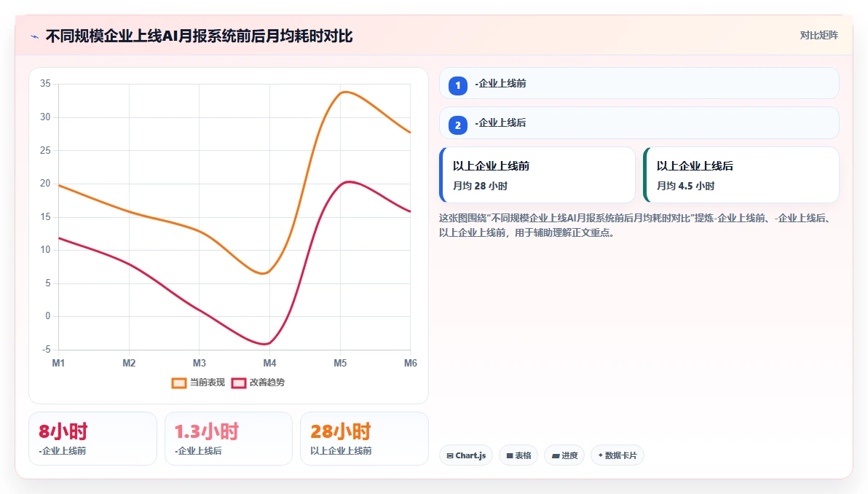Click the orange line peak at M5
The width and height of the screenshot is (868, 494).
(344, 92)
